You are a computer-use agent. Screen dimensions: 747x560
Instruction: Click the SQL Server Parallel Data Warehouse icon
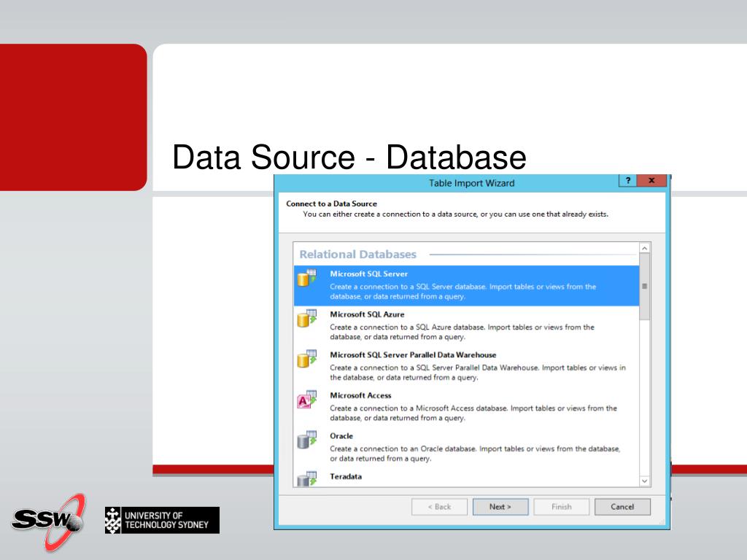point(307,358)
